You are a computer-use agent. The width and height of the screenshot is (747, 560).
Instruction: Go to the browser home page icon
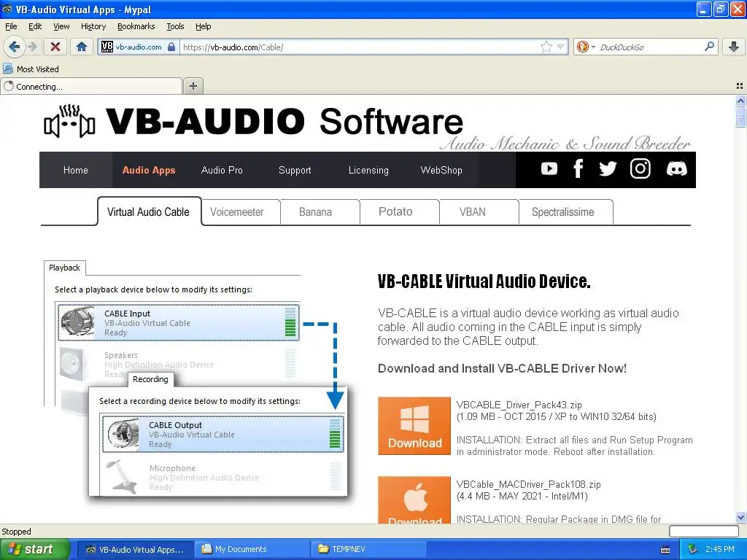(82, 47)
